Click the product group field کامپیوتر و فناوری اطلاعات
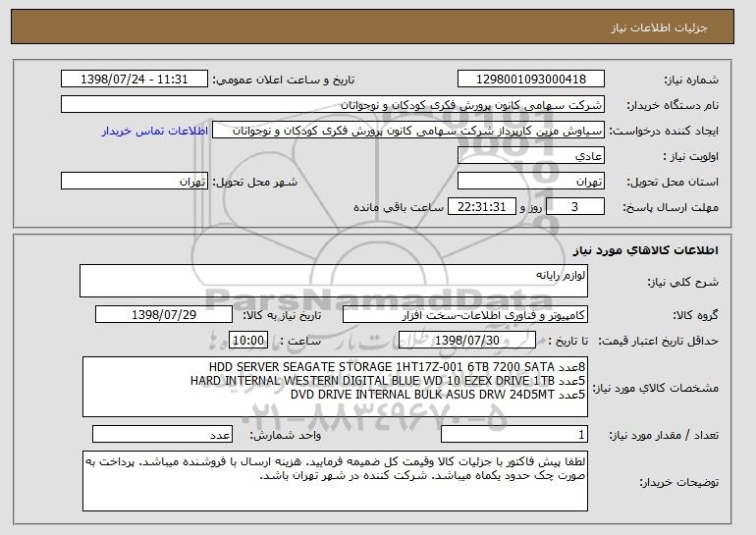Image resolution: width=756 pixels, height=535 pixels. pyautogui.click(x=465, y=315)
